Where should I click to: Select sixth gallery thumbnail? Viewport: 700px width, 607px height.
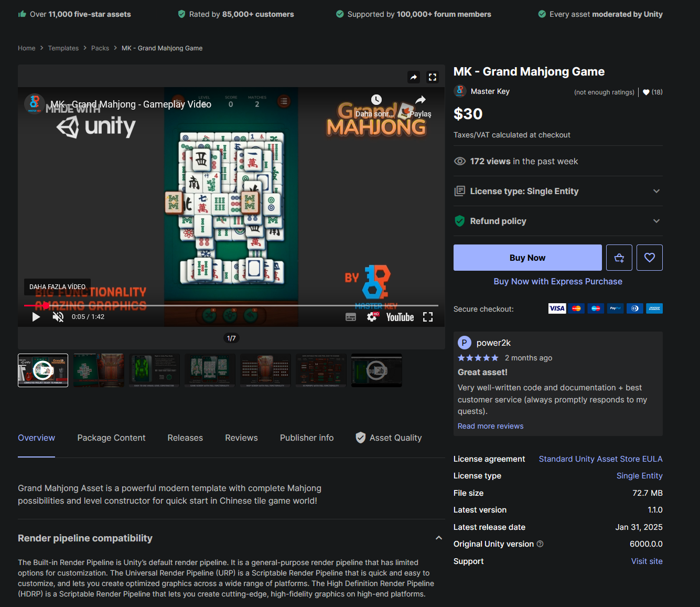coord(321,370)
